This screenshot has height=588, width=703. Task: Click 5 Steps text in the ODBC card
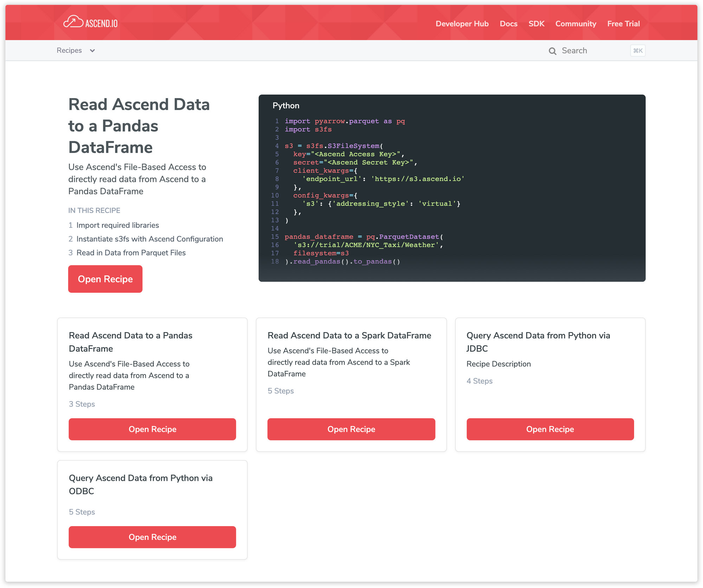[82, 512]
